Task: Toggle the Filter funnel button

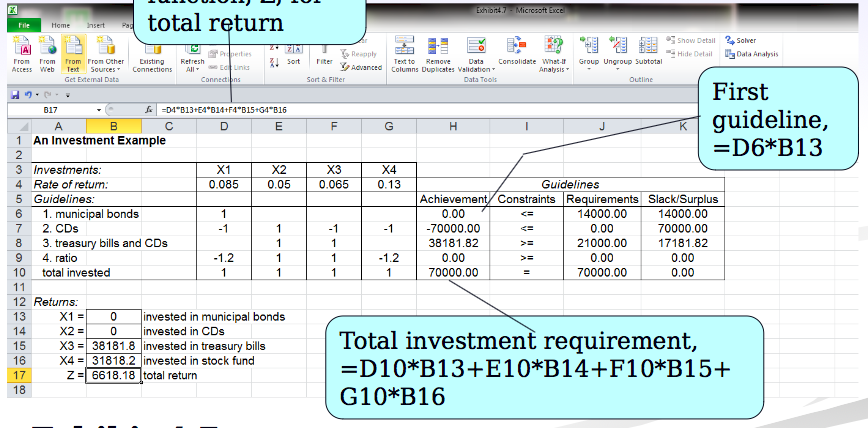Action: (324, 54)
